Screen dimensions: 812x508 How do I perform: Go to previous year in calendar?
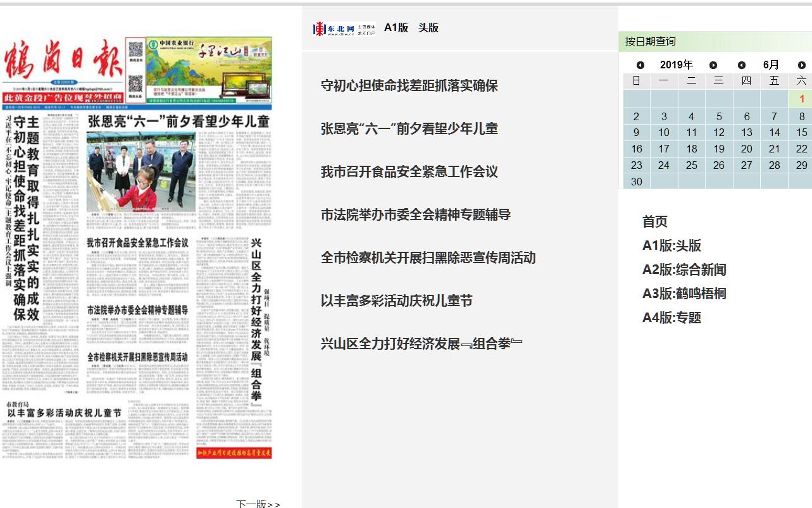click(640, 65)
